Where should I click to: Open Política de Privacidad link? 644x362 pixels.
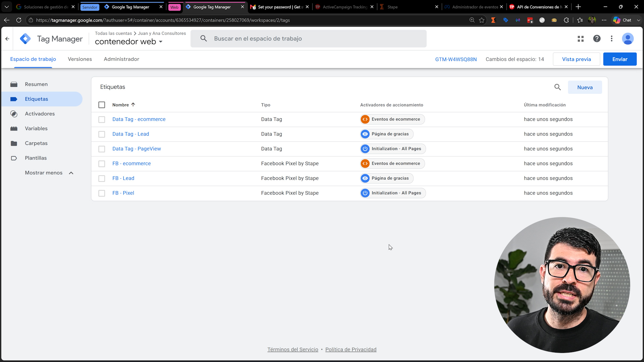pyautogui.click(x=351, y=349)
